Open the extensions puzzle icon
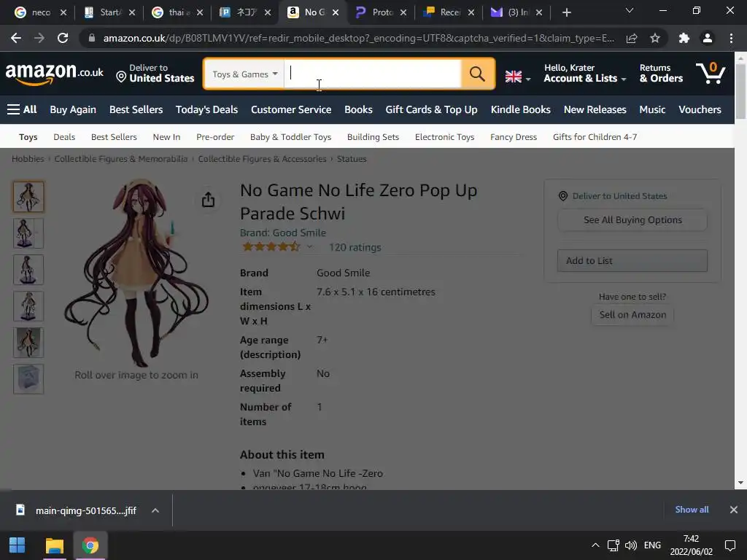The width and height of the screenshot is (747, 560). (684, 38)
